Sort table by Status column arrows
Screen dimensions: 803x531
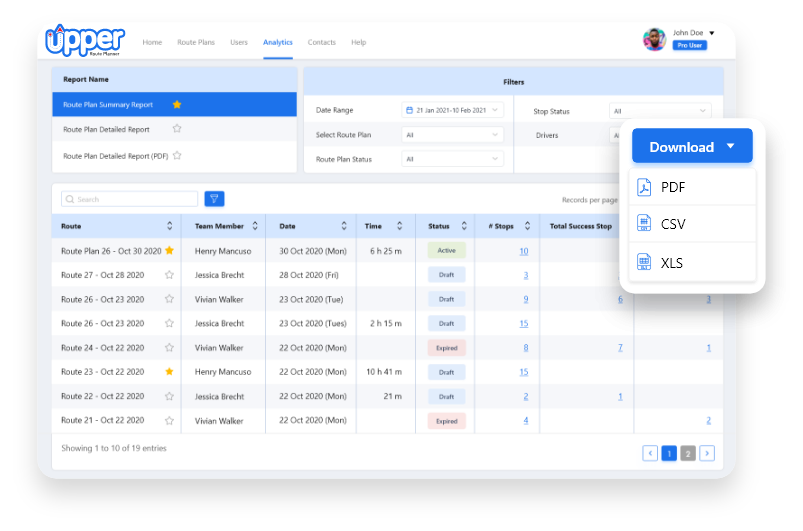point(464,226)
